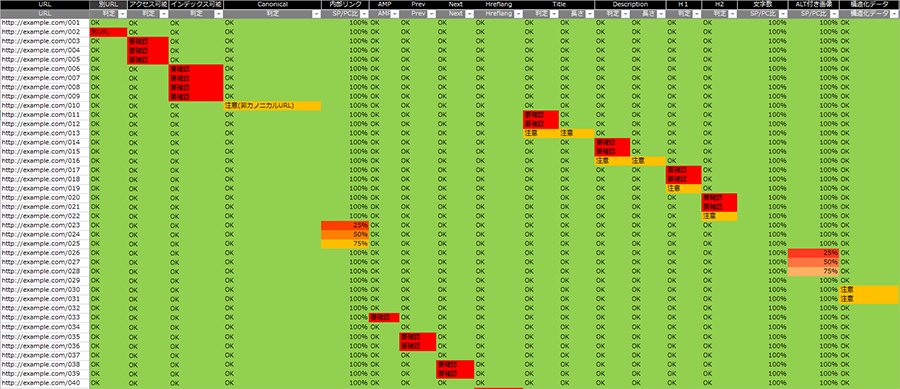Select the 注意(非カノニカルURL) orange cell
The width and height of the screenshot is (900, 389).
coord(272,106)
